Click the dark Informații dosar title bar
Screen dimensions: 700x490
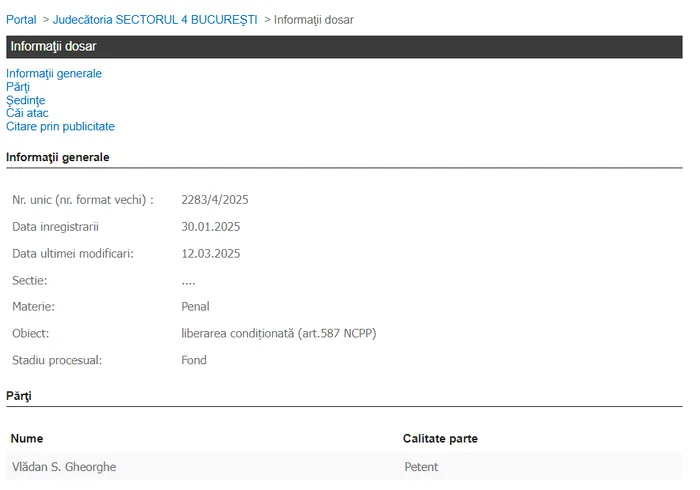point(344,46)
